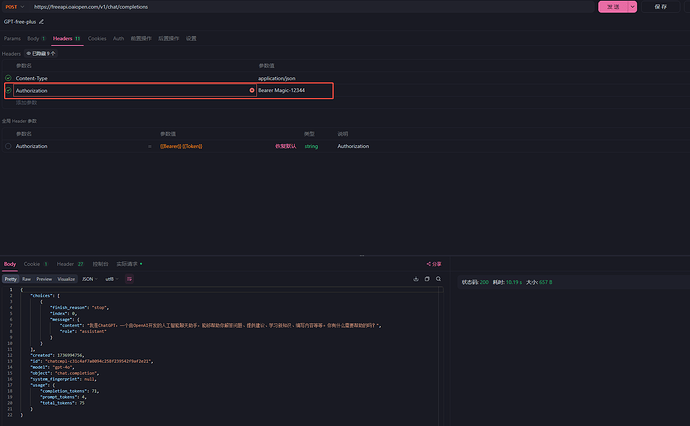Image resolution: width=690 pixels, height=426 pixels.
Task: Click the {{Bearer}} {{Token}} global value
Action: [181, 146]
